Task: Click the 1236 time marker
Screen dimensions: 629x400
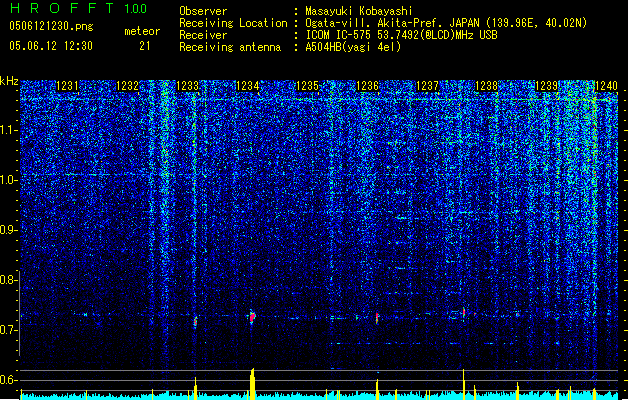Action: pyautogui.click(x=367, y=86)
